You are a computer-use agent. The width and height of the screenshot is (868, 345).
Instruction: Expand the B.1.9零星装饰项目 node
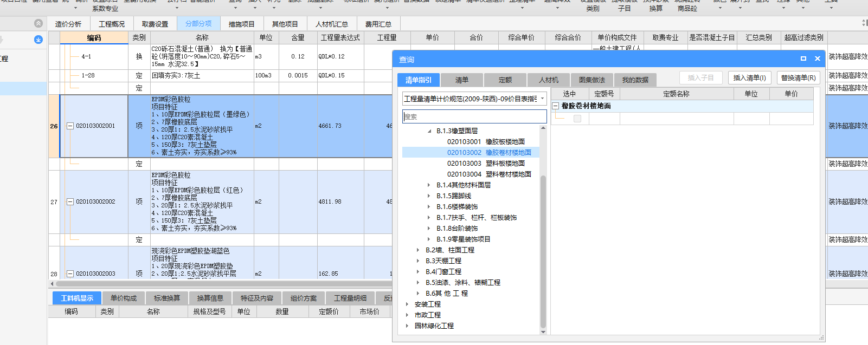[x=429, y=239]
